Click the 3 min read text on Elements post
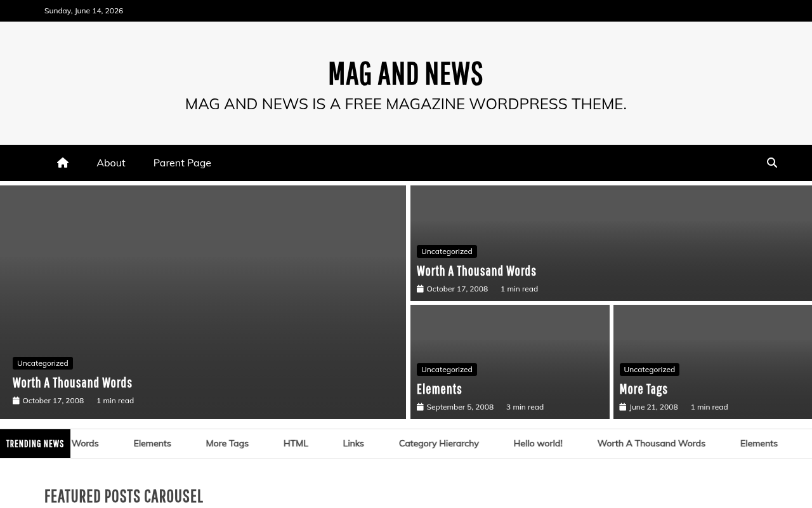Screen dimensions: 812x508 (x=525, y=407)
